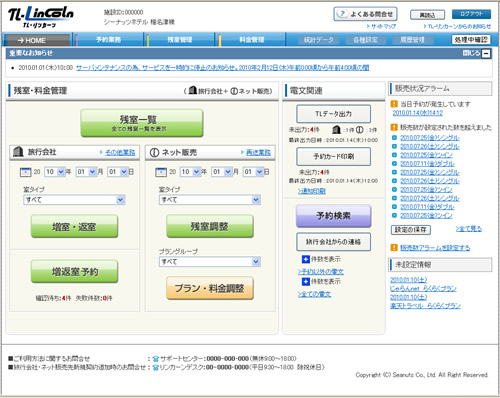Open the サイトマップ link

[383, 26]
